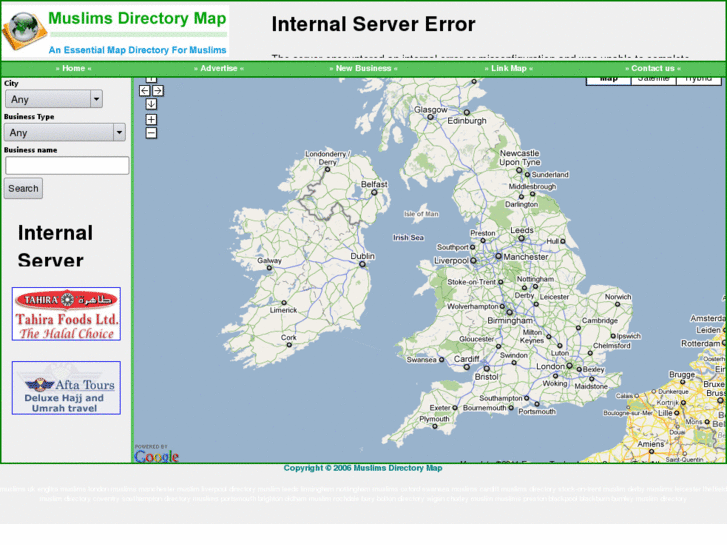Open the New Business menu link
This screenshot has width=727, height=545.
(364, 69)
